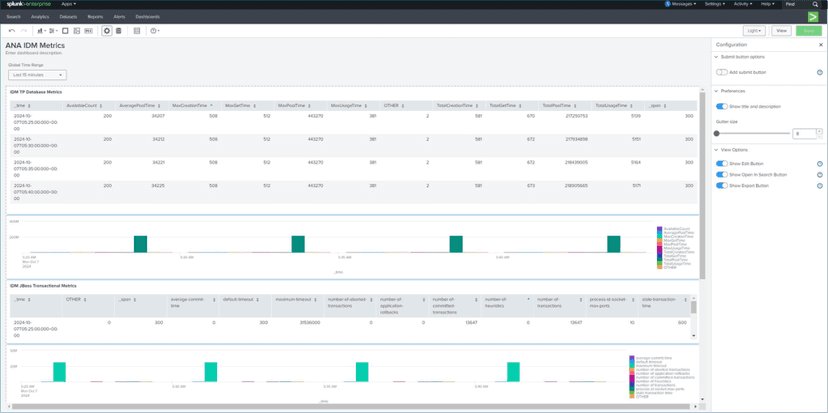Close the Configuration panel with X
The image size is (828, 413).
click(821, 45)
